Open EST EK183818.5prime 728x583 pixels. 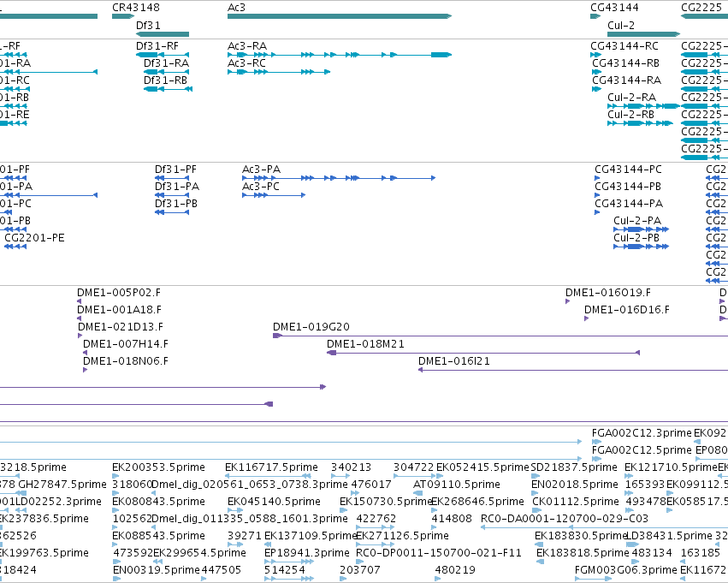(x=583, y=554)
